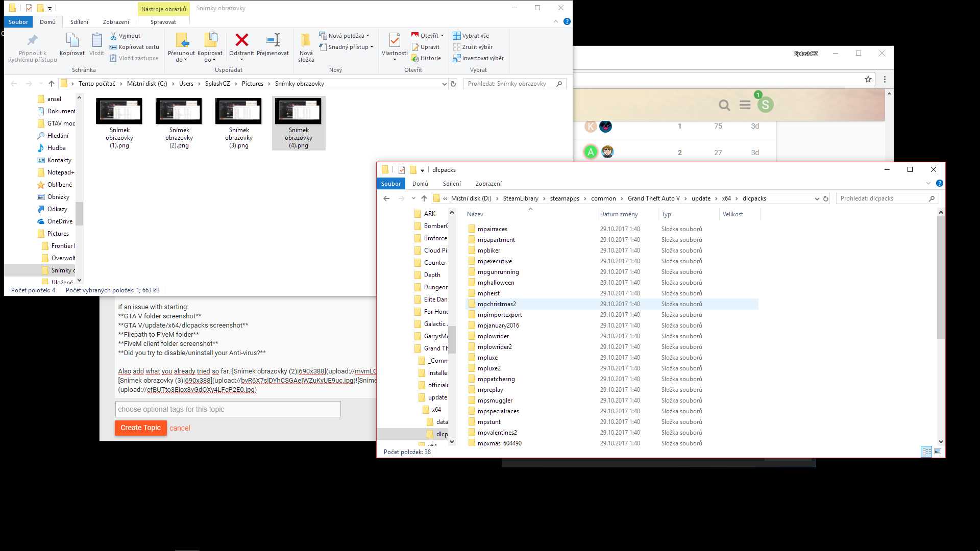The height and width of the screenshot is (551, 980).
Task: Click the green S user avatar
Action: click(765, 105)
